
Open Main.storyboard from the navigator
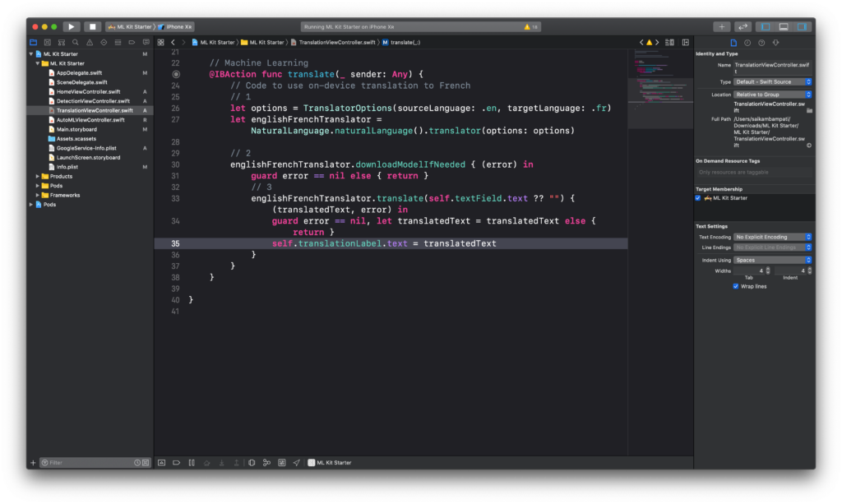pyautogui.click(x=76, y=129)
